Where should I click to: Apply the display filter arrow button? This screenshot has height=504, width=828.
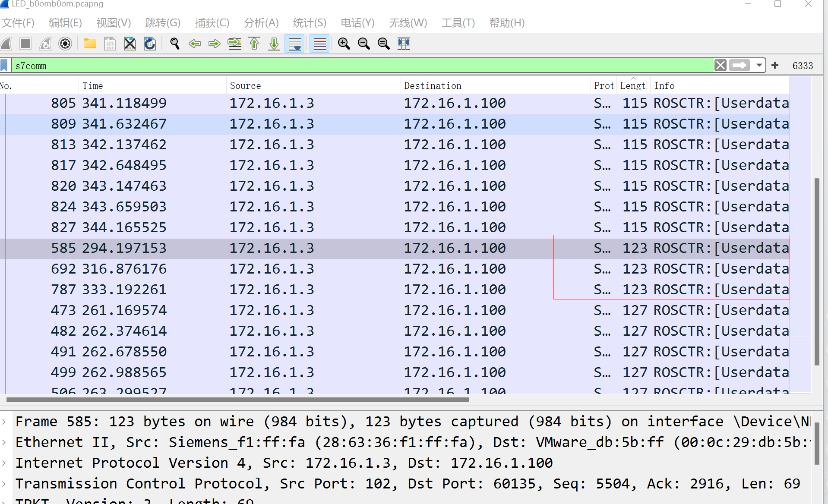[x=740, y=66]
